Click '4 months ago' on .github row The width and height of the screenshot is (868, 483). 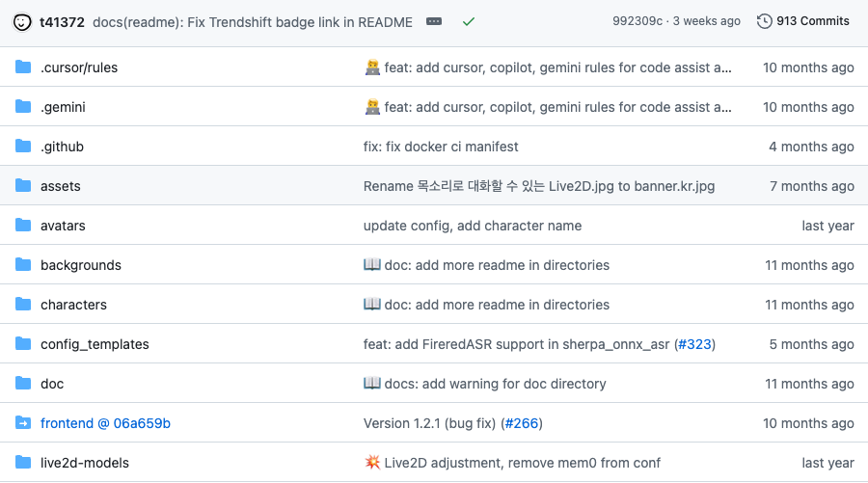[x=811, y=147]
